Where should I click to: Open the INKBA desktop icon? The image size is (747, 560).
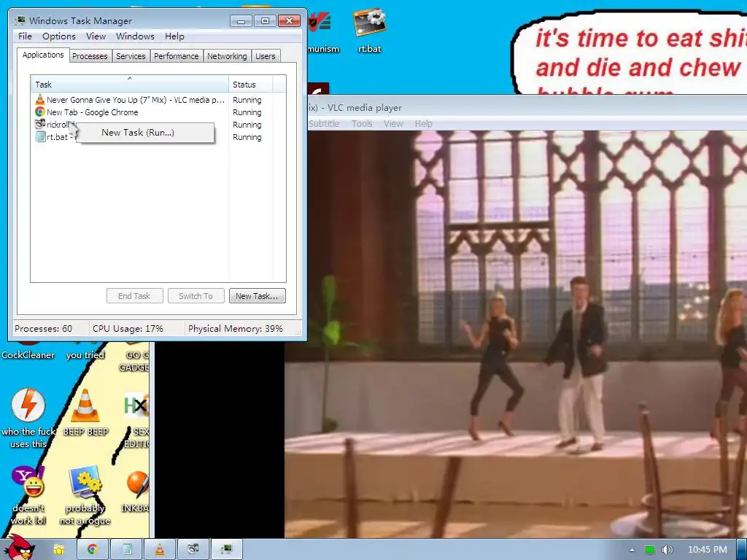(135, 491)
